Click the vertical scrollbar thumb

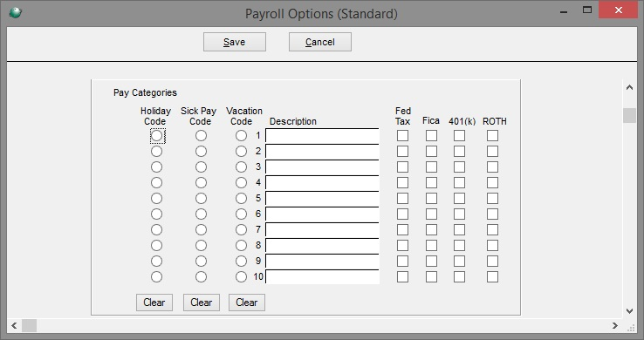(x=629, y=115)
